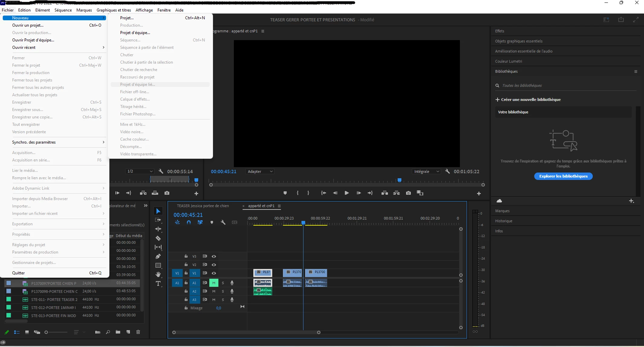The image size is (644, 347).
Task: Click Add Marker icon in Program monitor
Action: (x=285, y=193)
